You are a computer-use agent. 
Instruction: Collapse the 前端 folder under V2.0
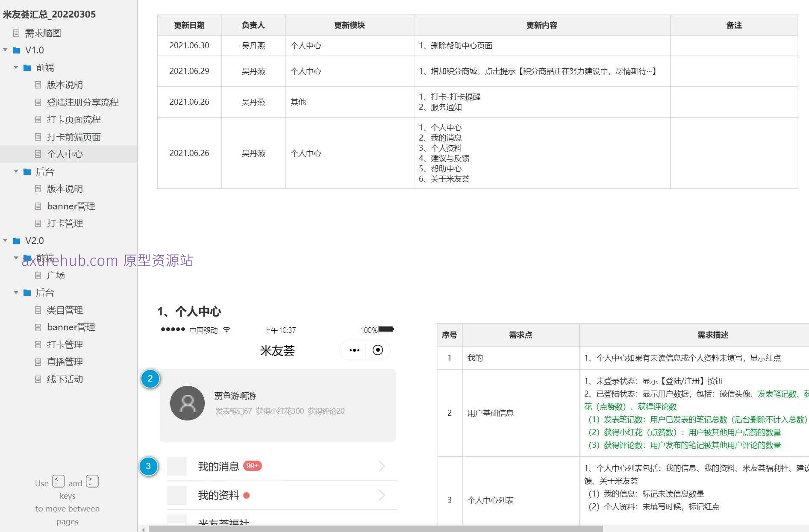coord(16,258)
